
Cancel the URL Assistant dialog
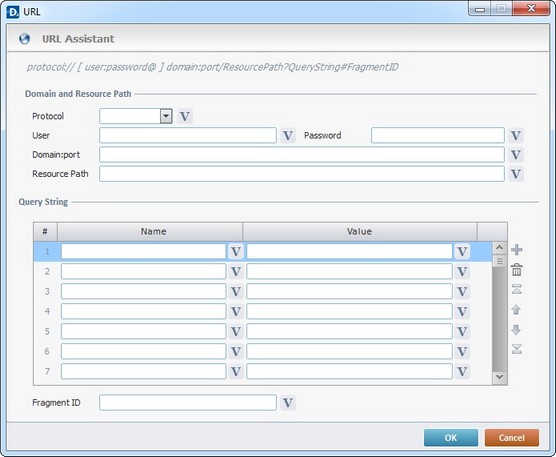512,438
